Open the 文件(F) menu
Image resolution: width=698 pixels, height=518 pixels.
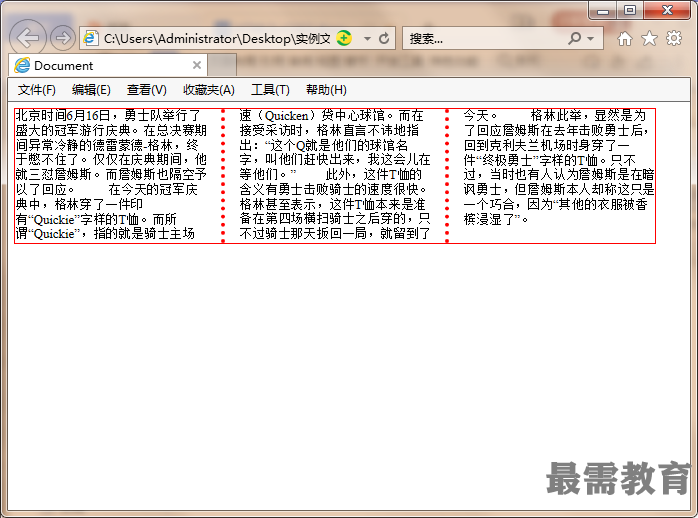tap(37, 90)
